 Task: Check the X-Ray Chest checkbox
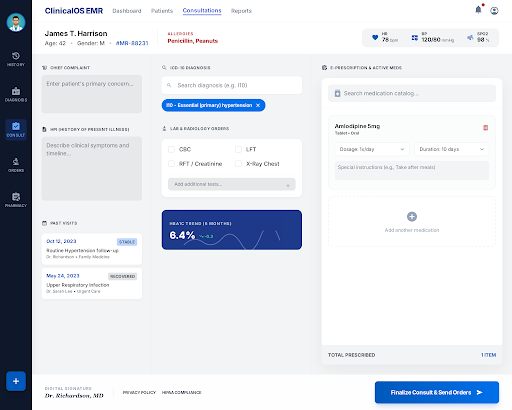(x=238, y=164)
